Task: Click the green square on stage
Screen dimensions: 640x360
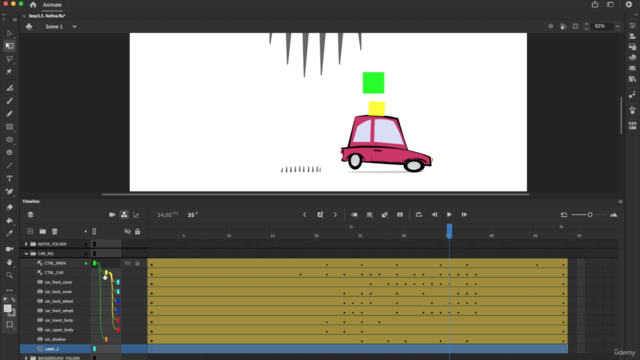Action: click(x=373, y=83)
